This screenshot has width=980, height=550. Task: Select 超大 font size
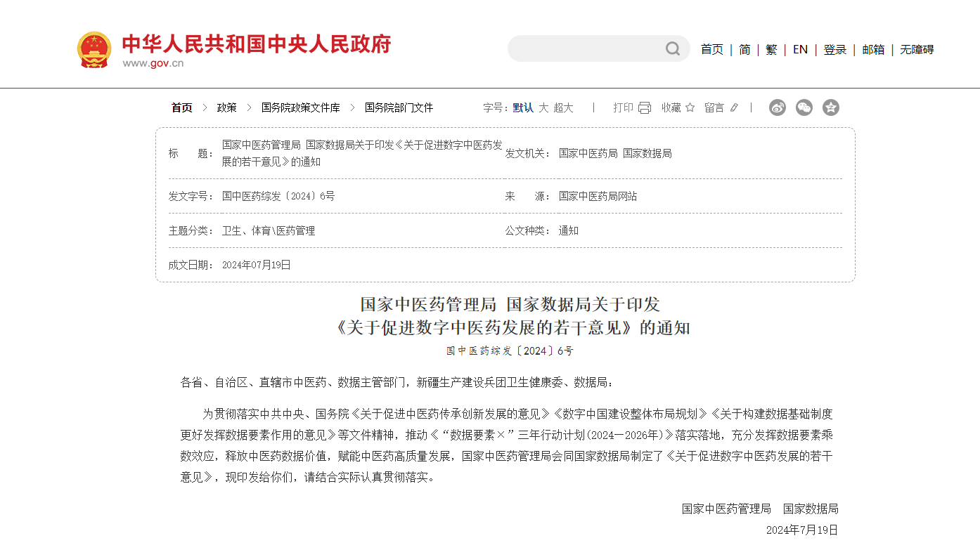click(x=564, y=107)
